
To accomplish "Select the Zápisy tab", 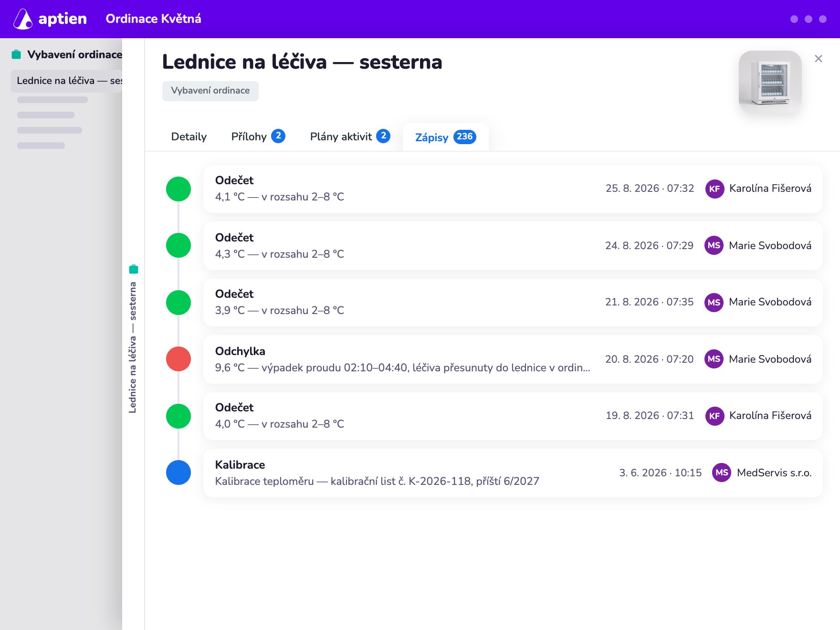I will point(445,137).
